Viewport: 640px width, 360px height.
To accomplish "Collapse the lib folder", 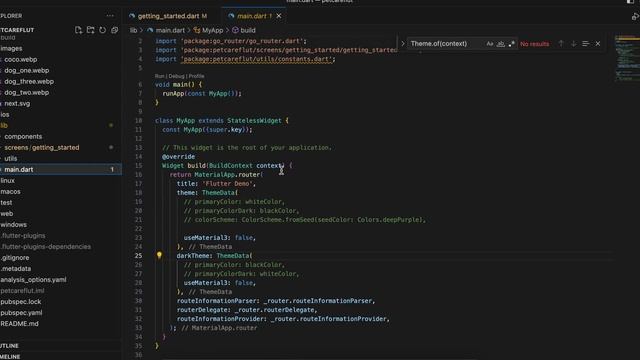I will click(x=4, y=125).
